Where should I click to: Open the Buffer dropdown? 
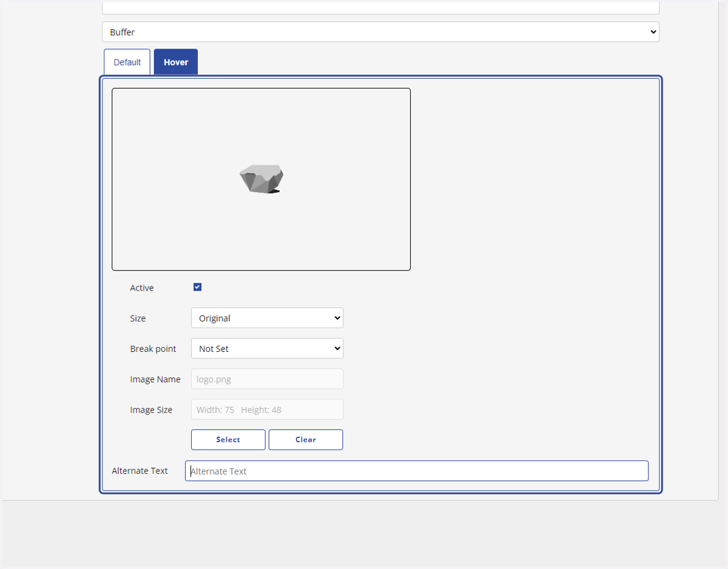point(380,32)
